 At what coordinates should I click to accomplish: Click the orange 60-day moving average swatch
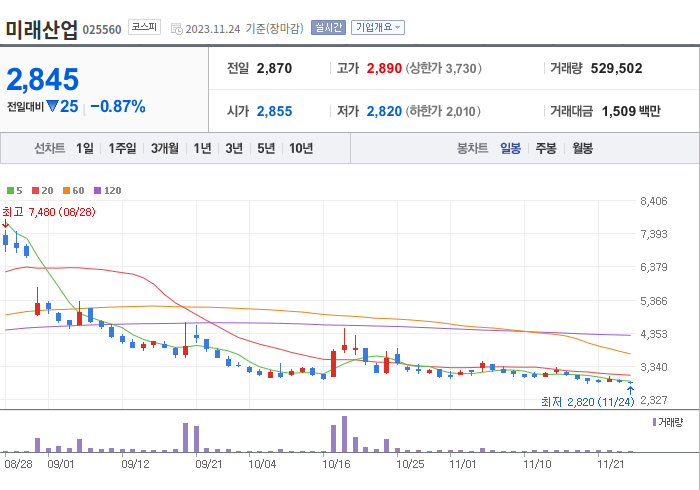67,191
